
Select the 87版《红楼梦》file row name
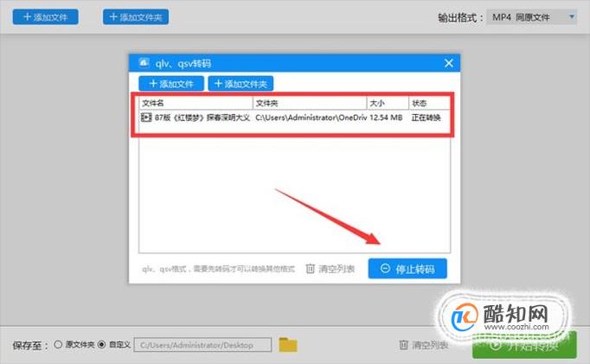tap(202, 118)
